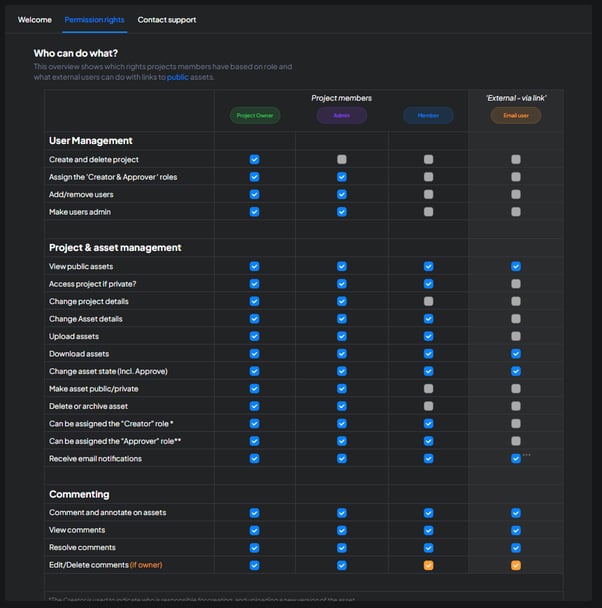The height and width of the screenshot is (608, 602).
Task: Toggle Member checkbox for Change project details
Action: pyautogui.click(x=428, y=301)
